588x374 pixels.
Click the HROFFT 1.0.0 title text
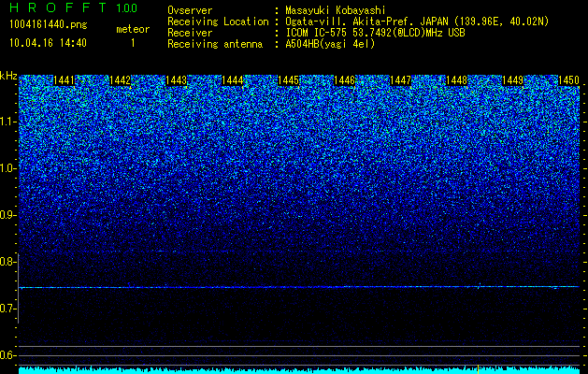(74, 7)
